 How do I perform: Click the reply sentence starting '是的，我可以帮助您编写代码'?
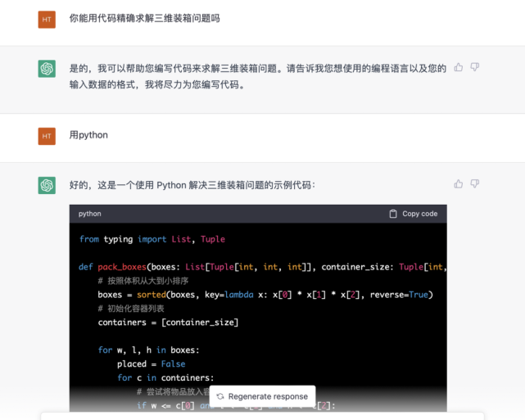[258, 69]
